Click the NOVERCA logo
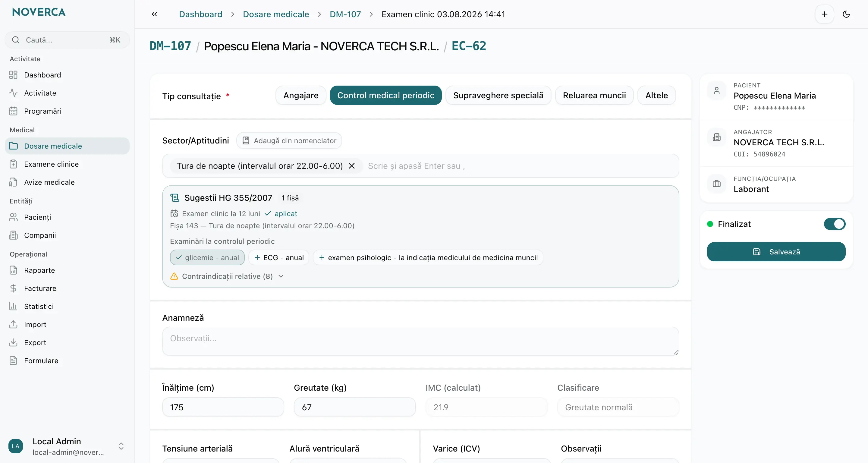This screenshot has width=868, height=463. [39, 12]
